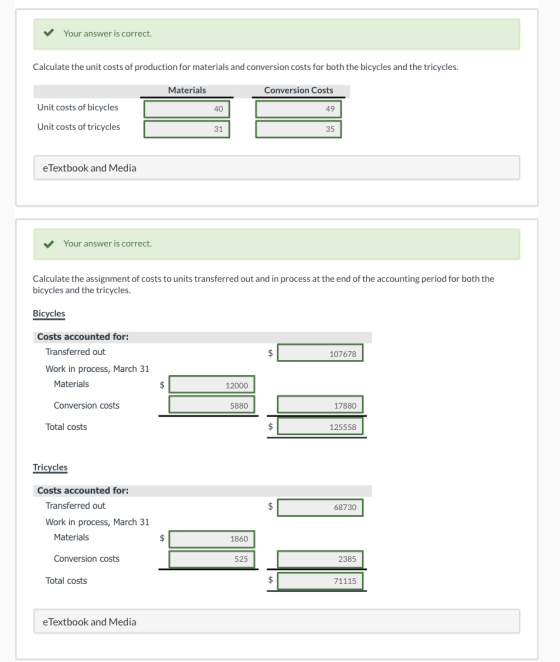
Task: Click bicycles Total costs field showing 125558
Action: click(320, 426)
